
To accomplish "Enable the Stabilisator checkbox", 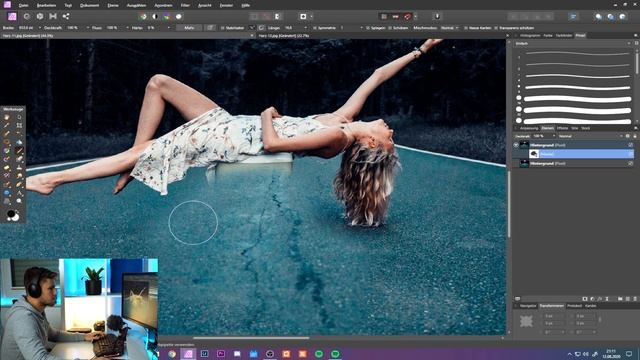I will tap(223, 28).
